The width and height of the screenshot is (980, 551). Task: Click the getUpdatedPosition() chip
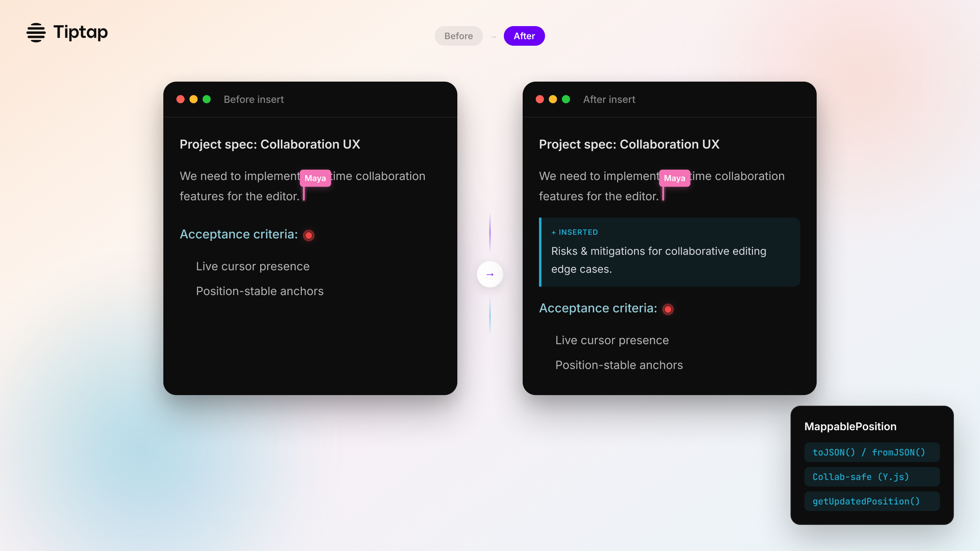coord(872,501)
